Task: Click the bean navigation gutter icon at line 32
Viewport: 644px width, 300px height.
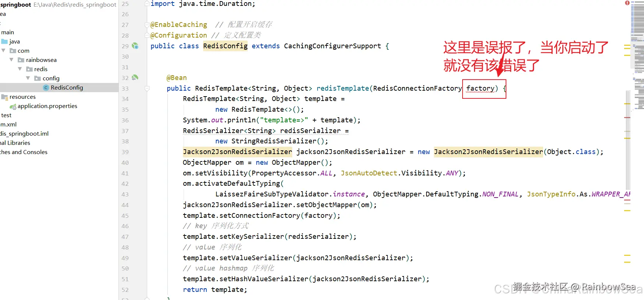Action: pos(135,77)
